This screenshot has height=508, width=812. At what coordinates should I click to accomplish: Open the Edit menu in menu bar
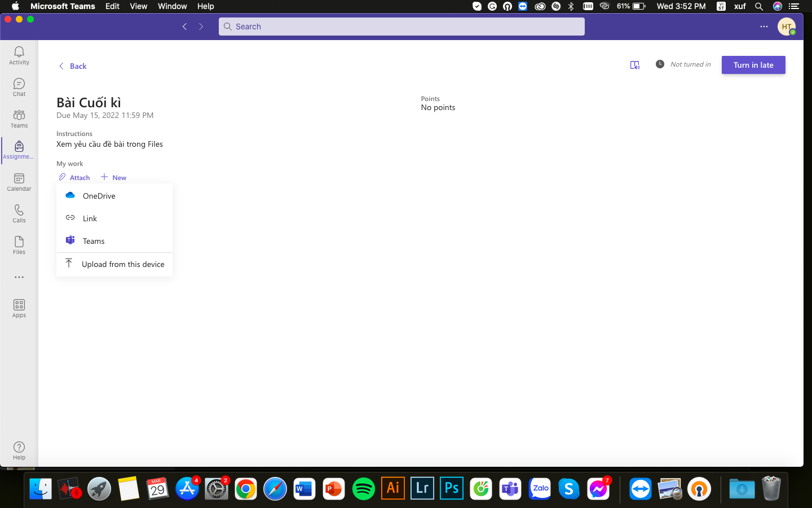pos(112,6)
